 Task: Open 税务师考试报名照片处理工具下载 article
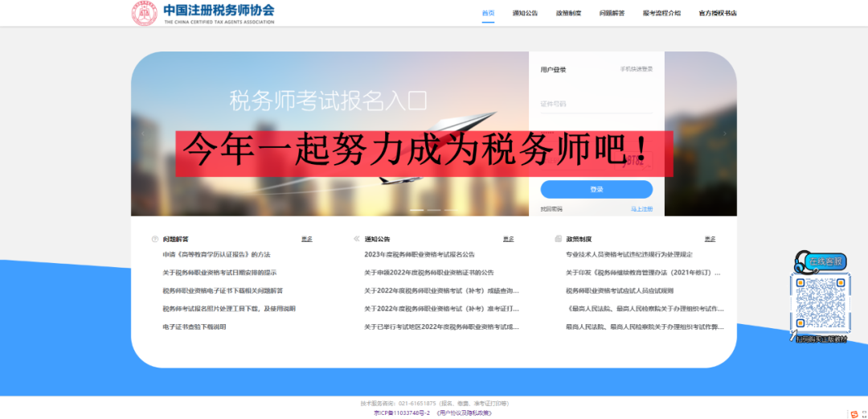(229, 309)
